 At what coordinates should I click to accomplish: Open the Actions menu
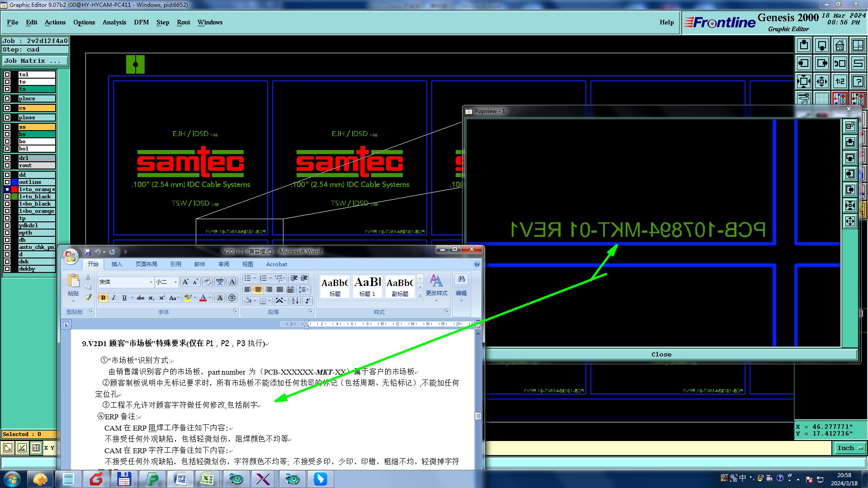click(55, 22)
